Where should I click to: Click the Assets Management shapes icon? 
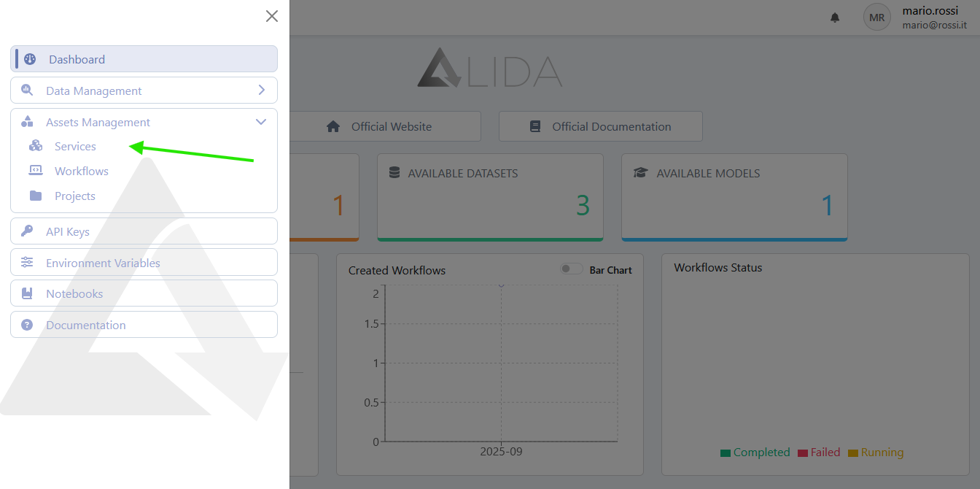click(27, 121)
